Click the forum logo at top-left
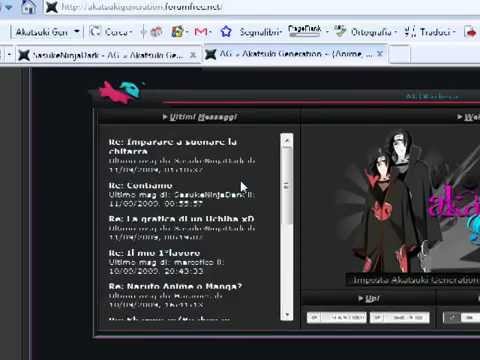This screenshot has height=360, width=480. click(121, 91)
